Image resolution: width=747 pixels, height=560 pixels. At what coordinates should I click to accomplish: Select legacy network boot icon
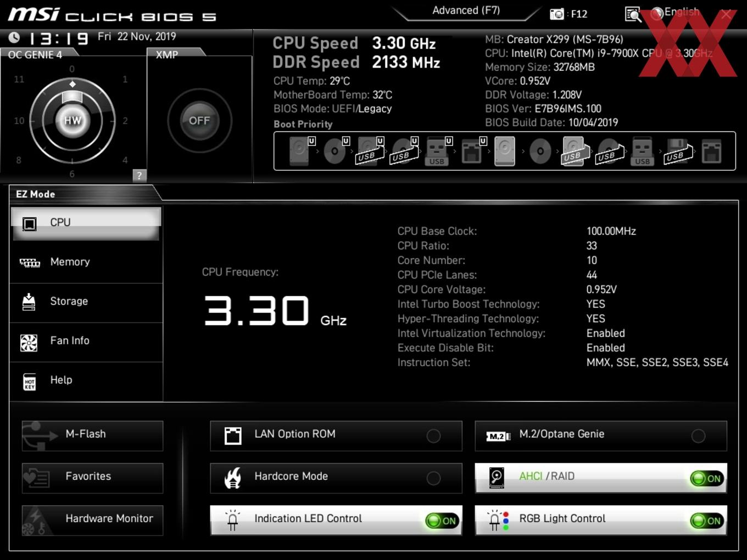711,151
